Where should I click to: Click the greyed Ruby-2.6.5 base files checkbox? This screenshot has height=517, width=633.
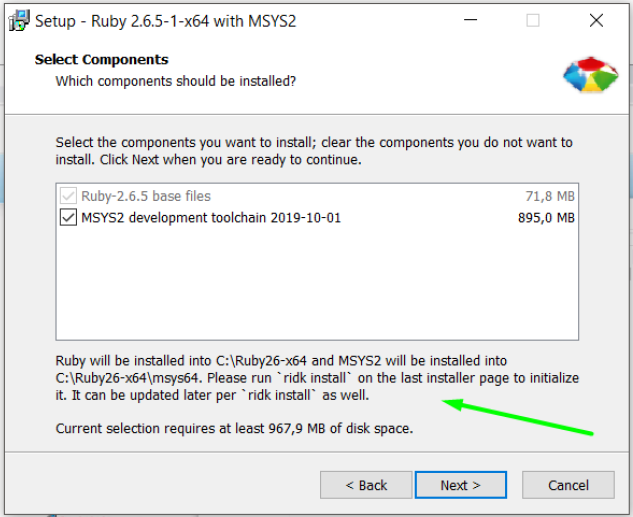click(x=68, y=196)
